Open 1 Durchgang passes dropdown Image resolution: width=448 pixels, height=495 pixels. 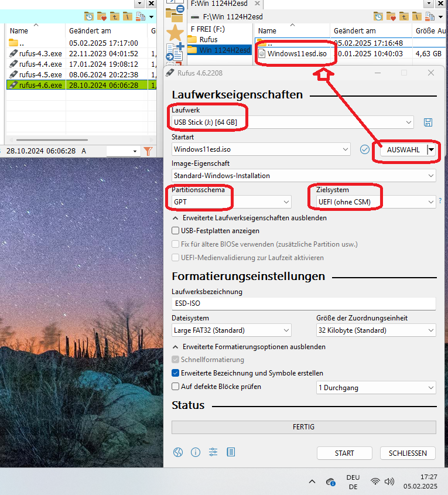coord(376,388)
